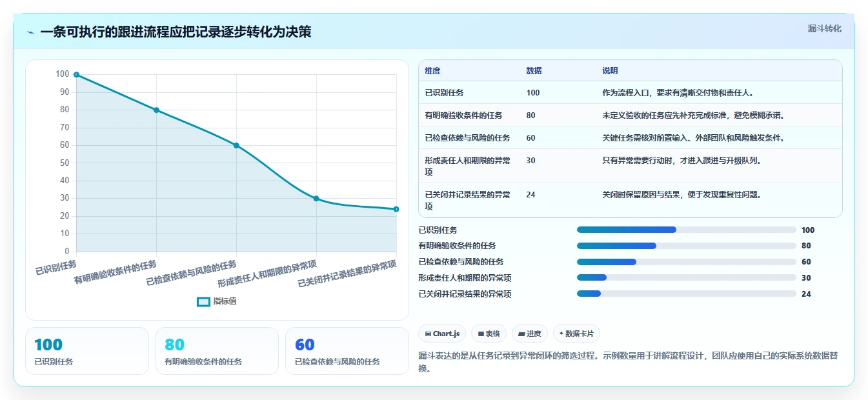Open the 100 已识别任务 KPI card
The image size is (868, 400).
[87, 351]
